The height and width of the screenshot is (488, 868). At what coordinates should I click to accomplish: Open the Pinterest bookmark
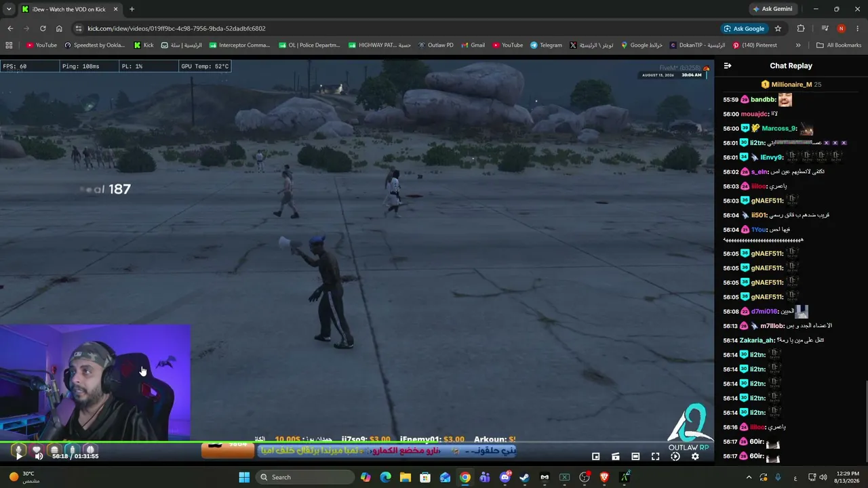(755, 45)
